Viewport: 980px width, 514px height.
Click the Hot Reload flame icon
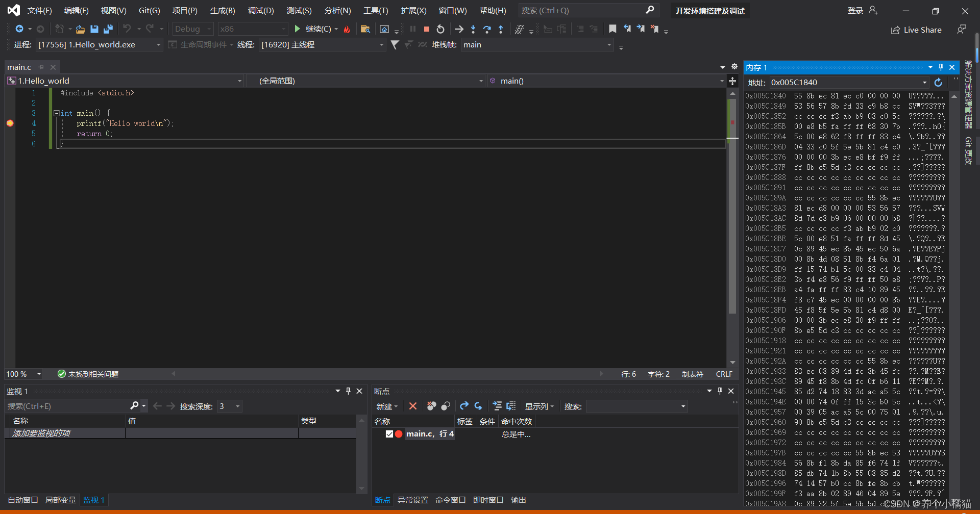point(347,29)
